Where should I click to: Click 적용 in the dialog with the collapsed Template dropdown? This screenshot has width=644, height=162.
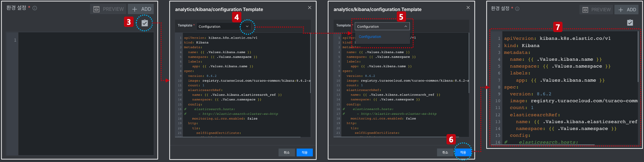(305, 152)
